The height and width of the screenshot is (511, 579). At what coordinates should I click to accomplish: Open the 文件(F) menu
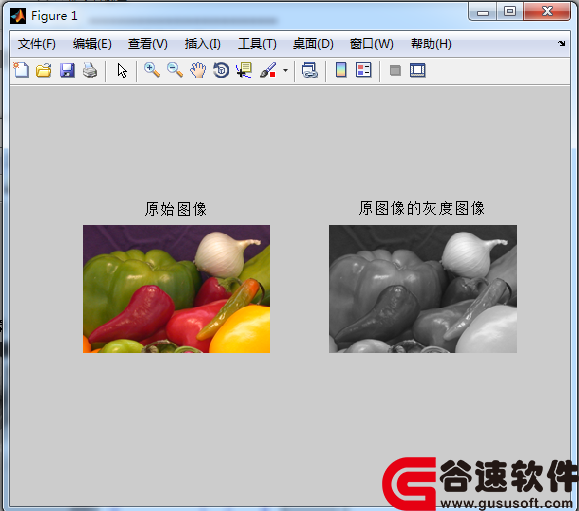tap(37, 44)
